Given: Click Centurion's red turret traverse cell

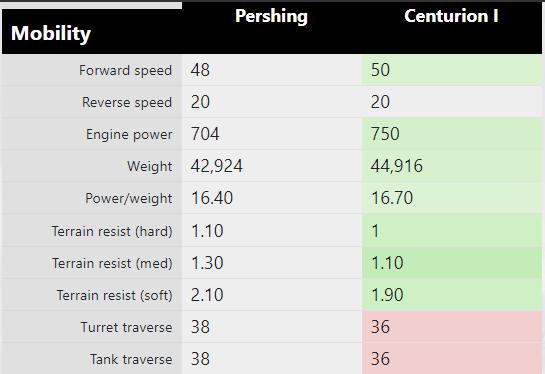Looking at the screenshot, I should click(452, 327).
